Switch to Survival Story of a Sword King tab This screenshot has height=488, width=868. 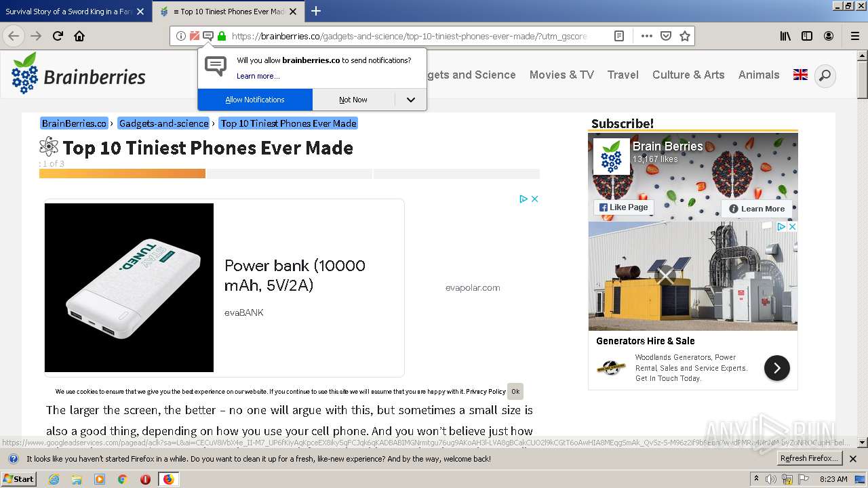[x=68, y=12]
